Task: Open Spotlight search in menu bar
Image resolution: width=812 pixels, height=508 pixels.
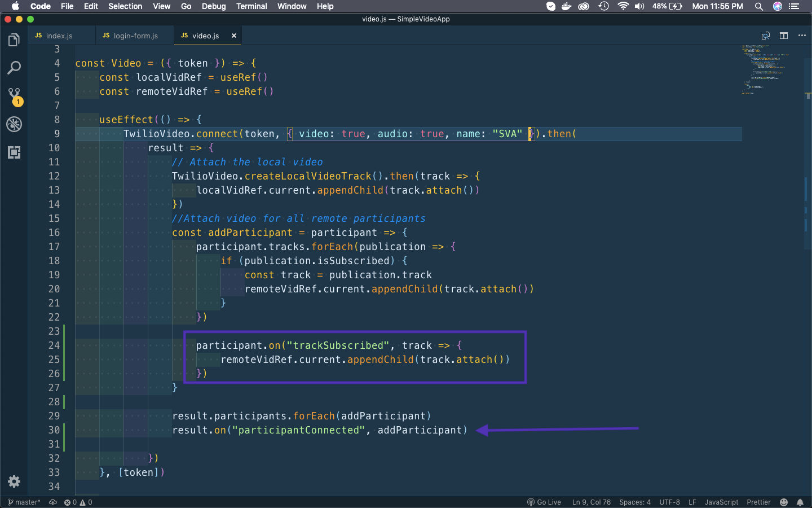Action: [759, 6]
